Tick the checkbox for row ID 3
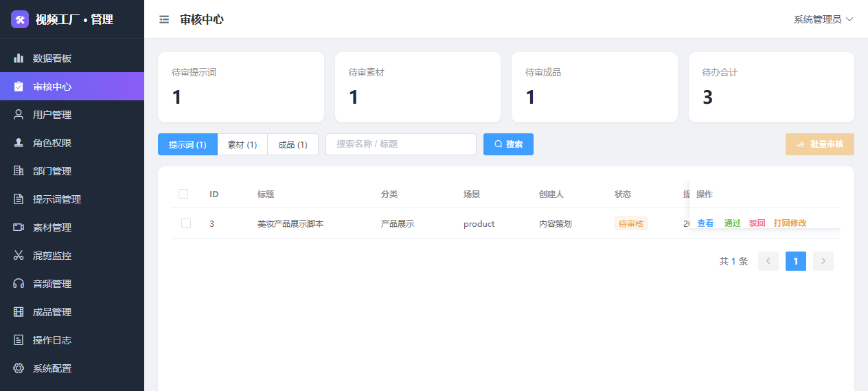Image resolution: width=868 pixels, height=391 pixels. [x=186, y=223]
